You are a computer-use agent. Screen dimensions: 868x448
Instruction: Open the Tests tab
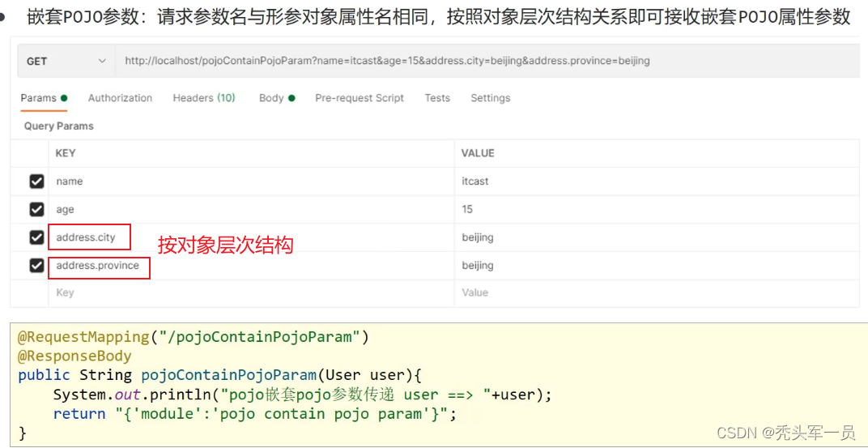(x=437, y=98)
